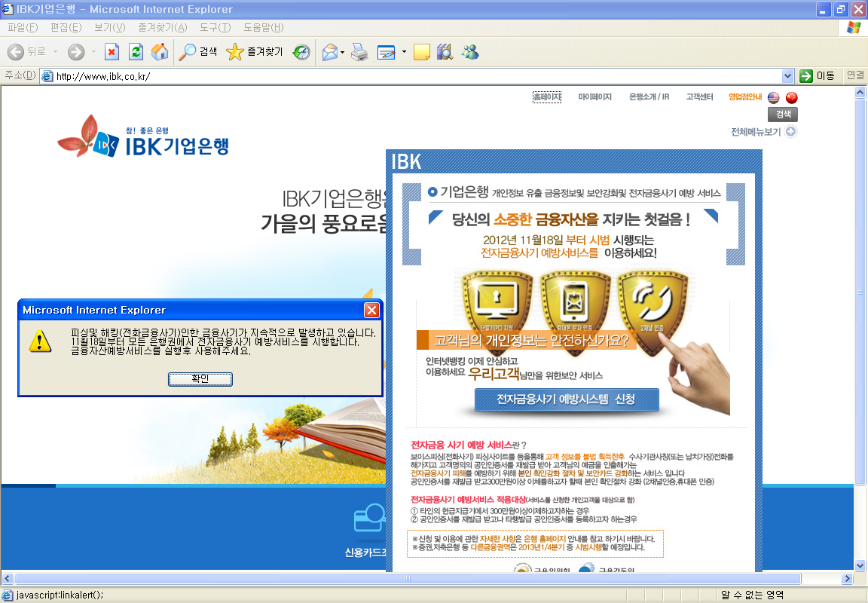Click the 이동 Go button
Viewport: 868px width, 603px height.
tap(817, 76)
